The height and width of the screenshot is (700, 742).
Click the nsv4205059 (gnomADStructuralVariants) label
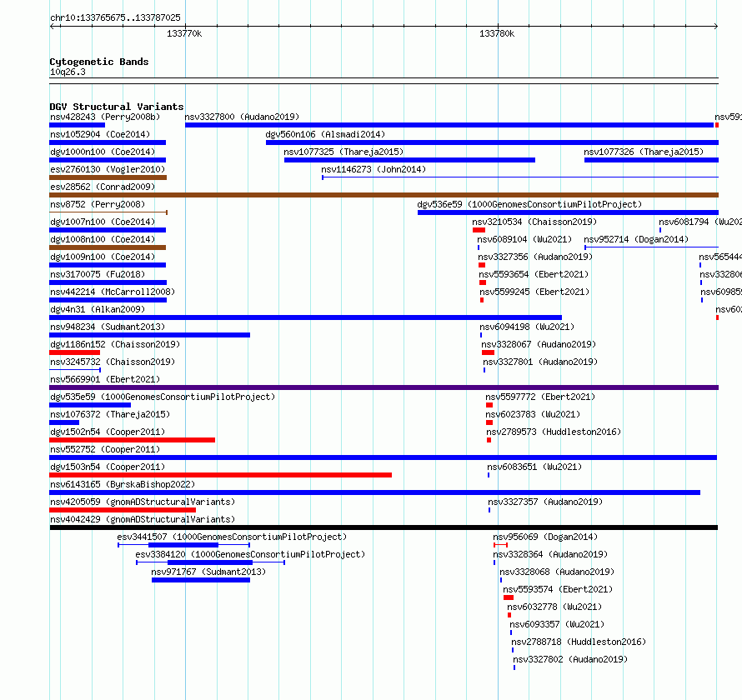click(x=143, y=502)
